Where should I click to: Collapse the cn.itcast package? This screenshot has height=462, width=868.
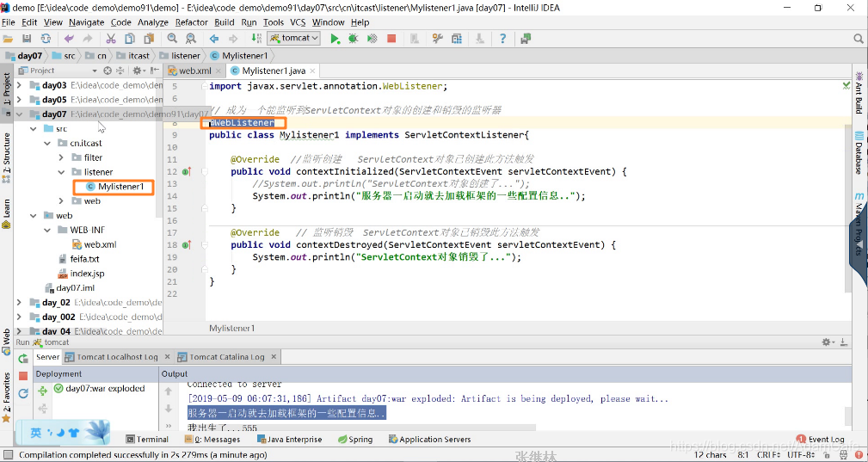tap(47, 143)
